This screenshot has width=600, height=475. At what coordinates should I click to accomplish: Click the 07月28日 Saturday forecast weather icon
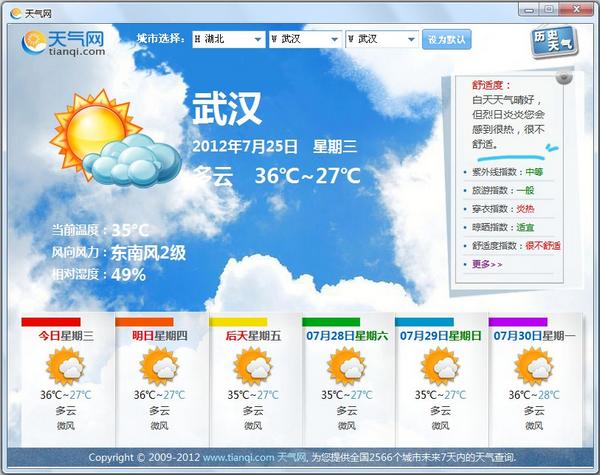coord(347,367)
